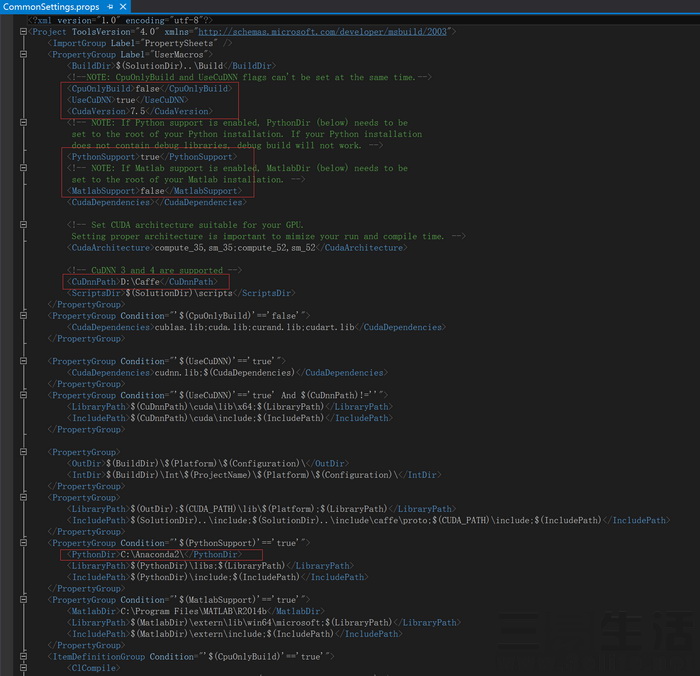
Task: Collapse ItemDefinitionGroup CpuOnlyBuild true block
Action: coord(23,656)
